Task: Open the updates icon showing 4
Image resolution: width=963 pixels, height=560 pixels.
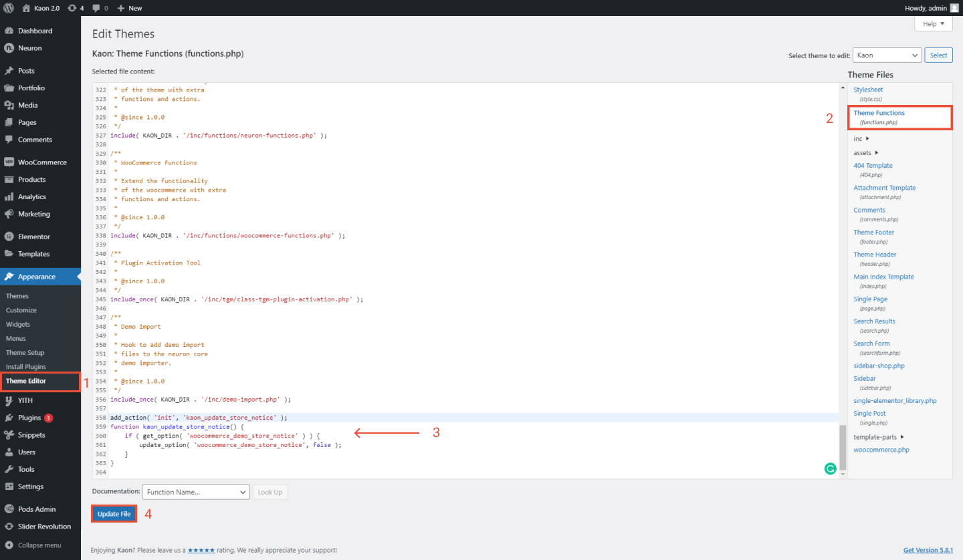Action: click(x=72, y=8)
